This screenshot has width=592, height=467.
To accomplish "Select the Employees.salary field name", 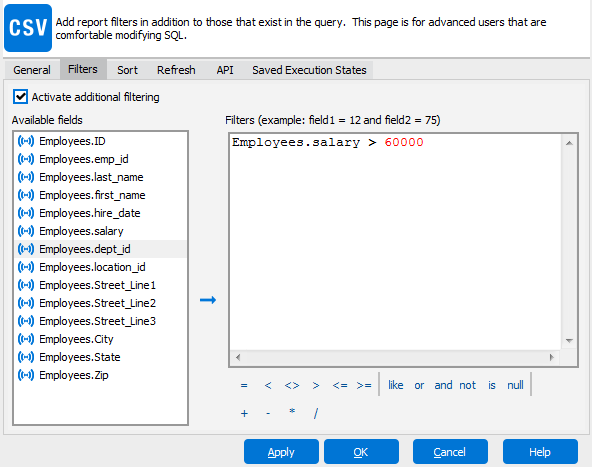I will point(81,231).
